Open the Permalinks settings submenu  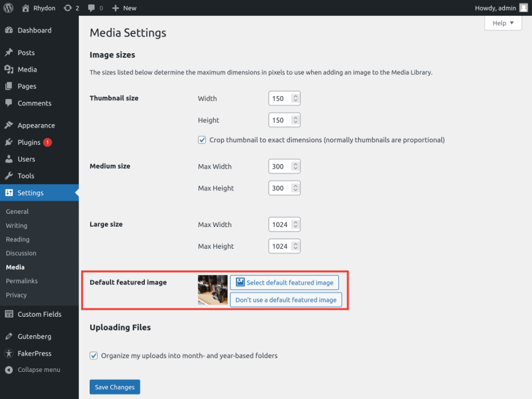pyautogui.click(x=22, y=281)
